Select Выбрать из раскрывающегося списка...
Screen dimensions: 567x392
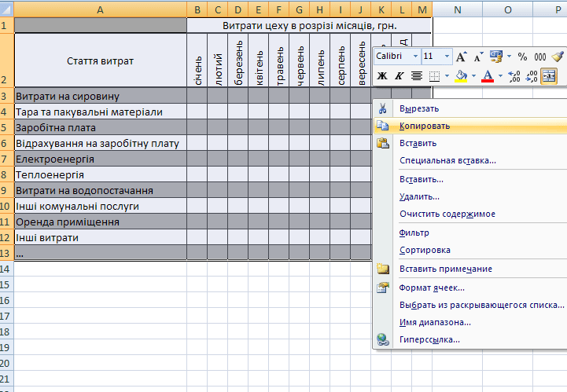pos(470,305)
